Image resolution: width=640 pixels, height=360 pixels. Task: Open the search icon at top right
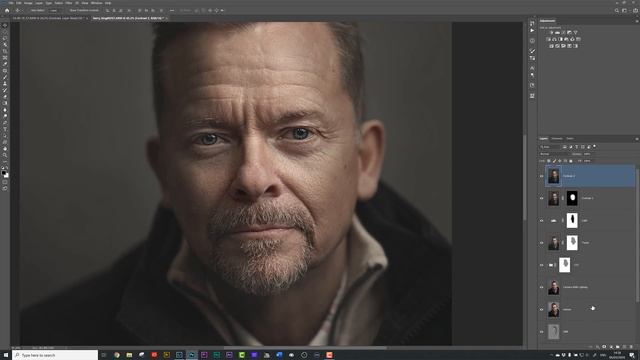pyautogui.click(x=617, y=11)
